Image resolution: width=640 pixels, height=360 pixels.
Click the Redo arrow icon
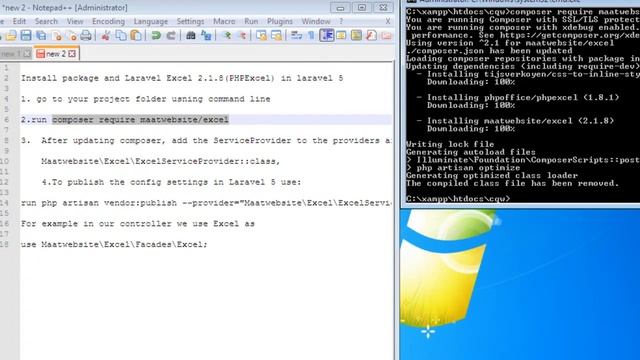click(171, 36)
